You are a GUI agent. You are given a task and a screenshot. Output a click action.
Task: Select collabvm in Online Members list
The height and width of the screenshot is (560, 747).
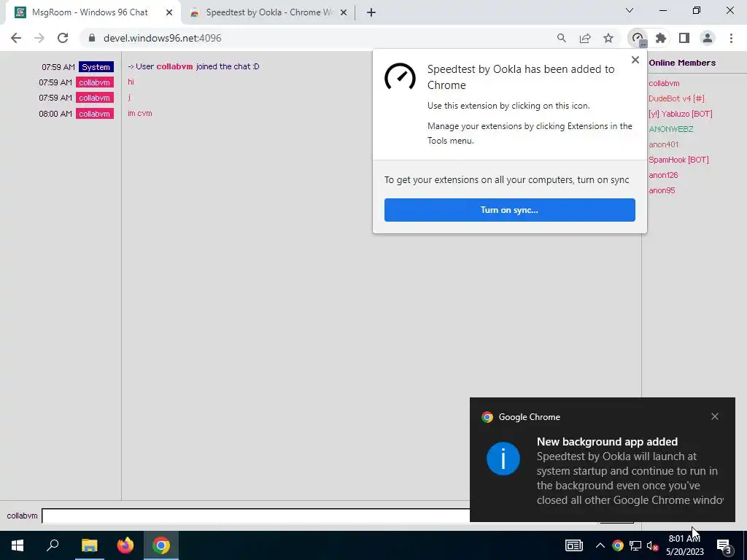664,83
